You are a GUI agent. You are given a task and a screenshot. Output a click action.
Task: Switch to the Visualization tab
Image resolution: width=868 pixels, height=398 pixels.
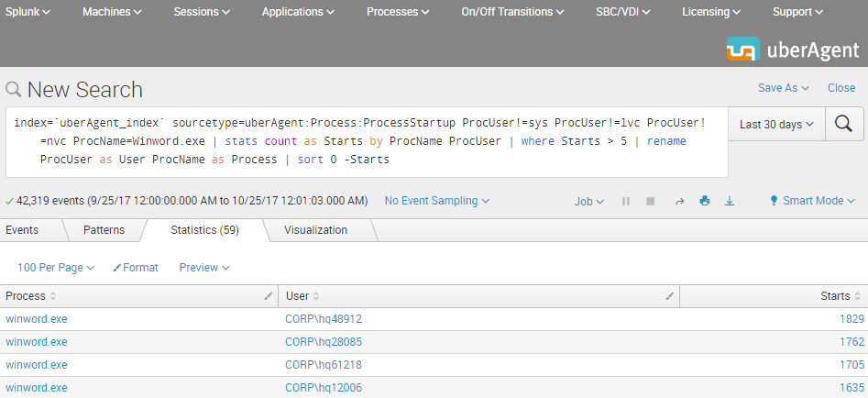coord(315,230)
